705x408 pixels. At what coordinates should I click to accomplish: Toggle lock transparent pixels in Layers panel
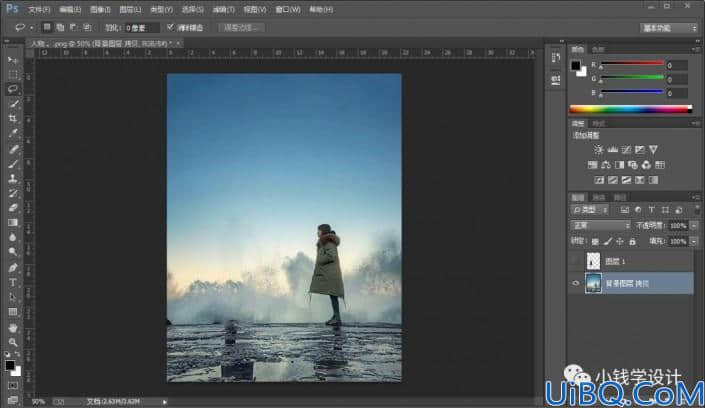coord(595,242)
